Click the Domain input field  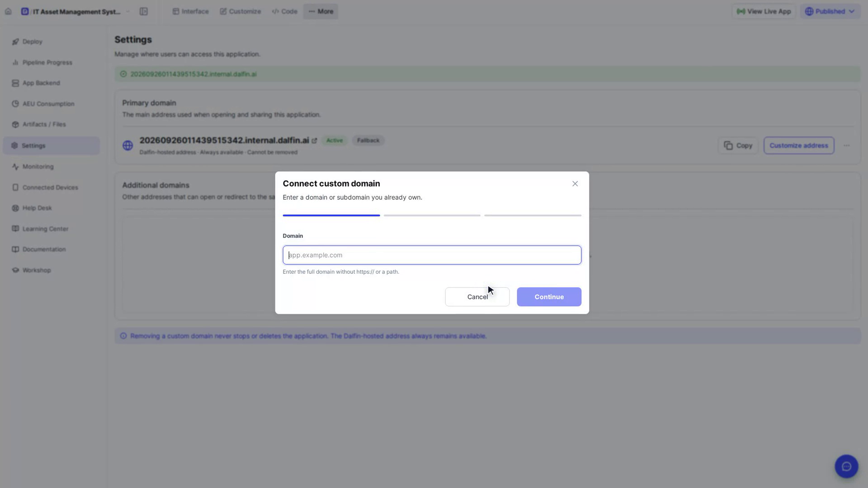tap(432, 255)
